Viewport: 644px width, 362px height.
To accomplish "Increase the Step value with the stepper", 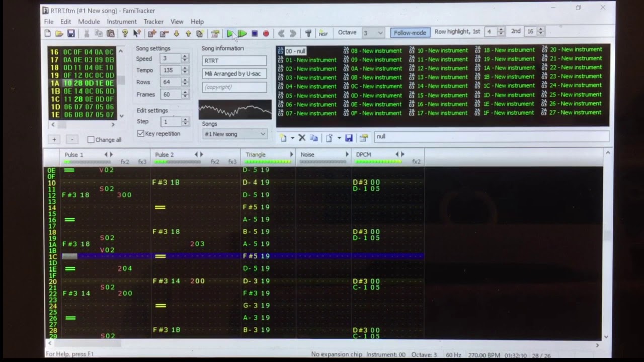I will (185, 120).
